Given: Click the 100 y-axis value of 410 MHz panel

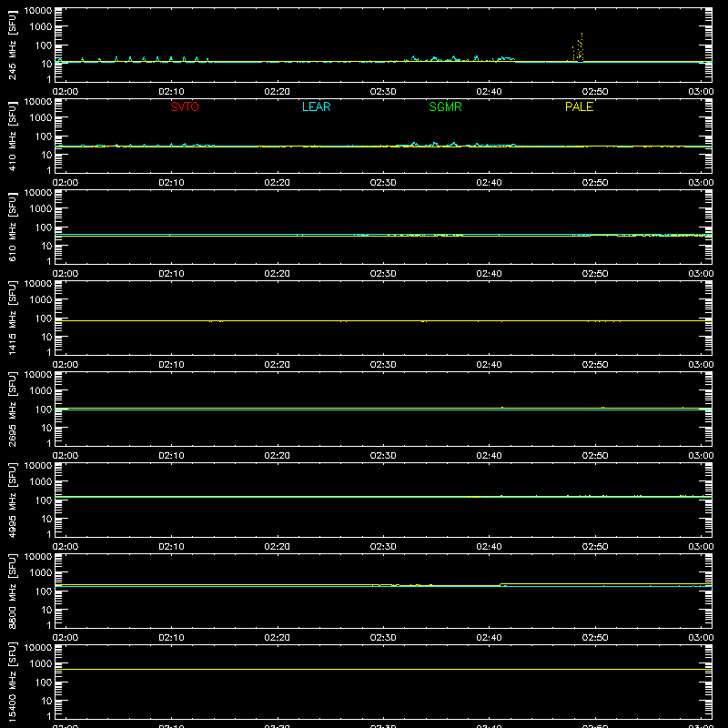Looking at the screenshot, I should click(44, 136).
